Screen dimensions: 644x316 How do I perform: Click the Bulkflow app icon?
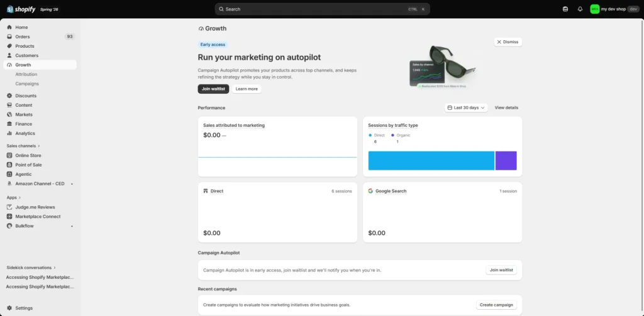9,226
